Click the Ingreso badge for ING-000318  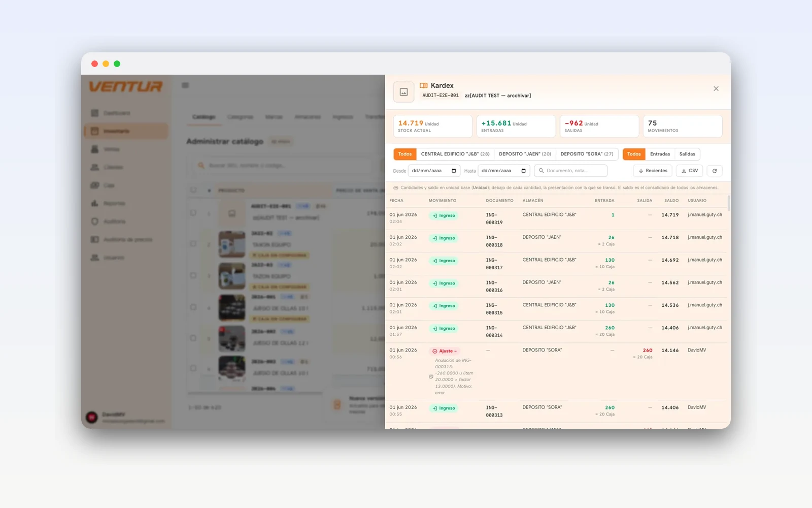pos(444,238)
